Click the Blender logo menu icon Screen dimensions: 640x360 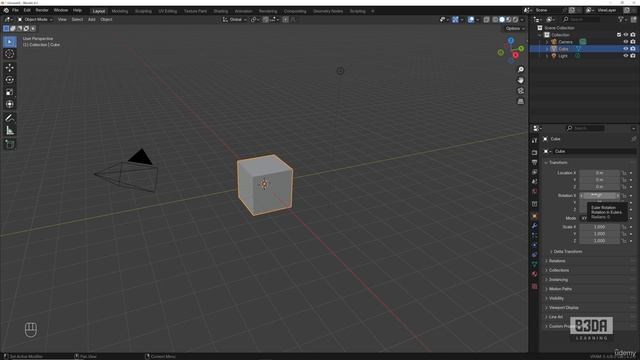[6, 10]
